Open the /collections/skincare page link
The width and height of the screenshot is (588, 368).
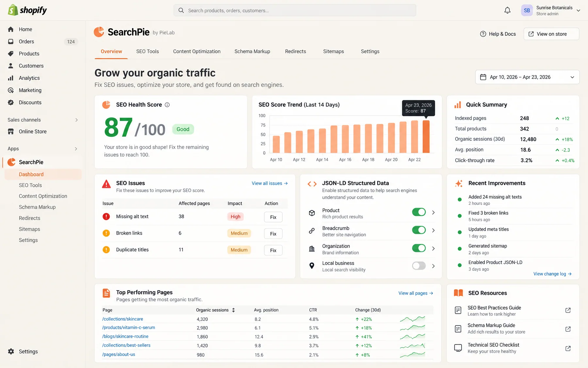pyautogui.click(x=122, y=319)
